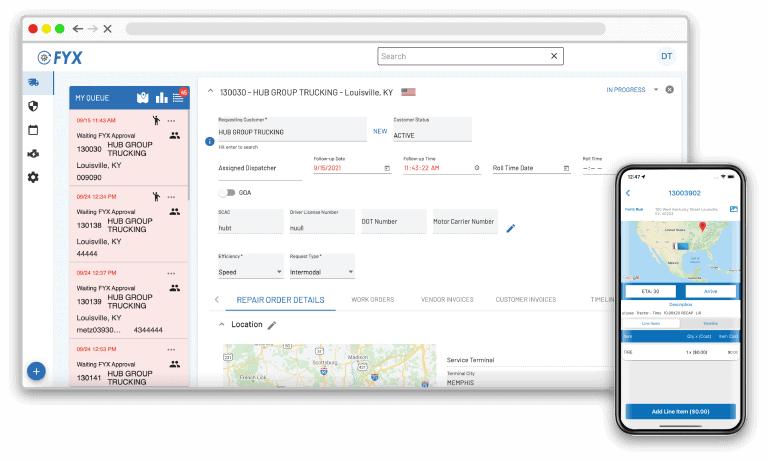This screenshot has width=768, height=461.
Task: Open the truck dispatch sidebar icon
Action: (33, 82)
